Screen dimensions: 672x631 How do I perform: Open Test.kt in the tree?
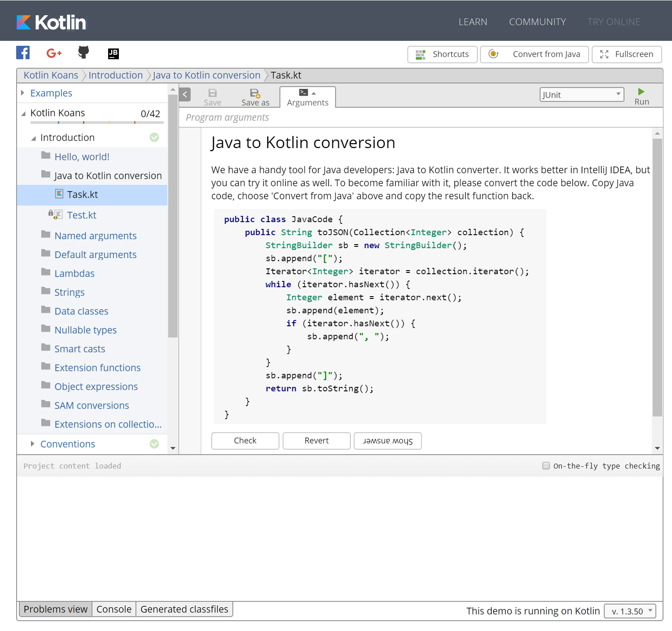pyautogui.click(x=82, y=215)
